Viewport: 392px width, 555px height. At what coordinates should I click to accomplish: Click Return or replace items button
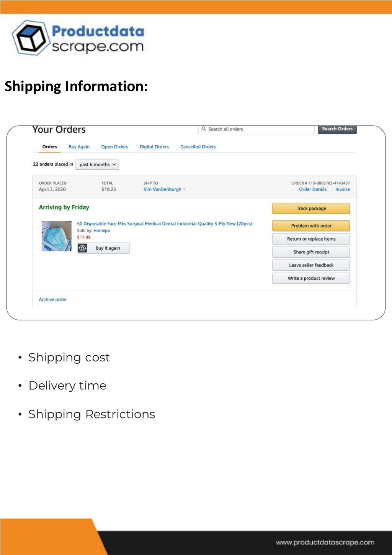311,239
